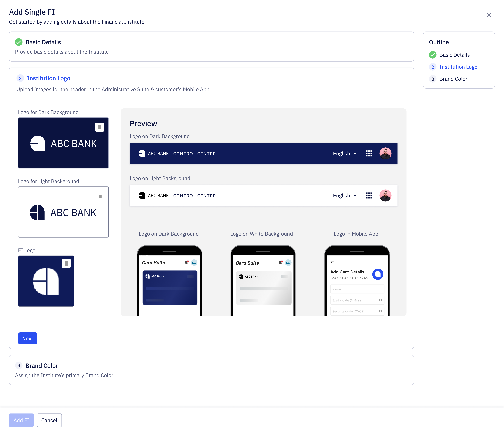Click the user avatar in dark header preview

coord(385,154)
